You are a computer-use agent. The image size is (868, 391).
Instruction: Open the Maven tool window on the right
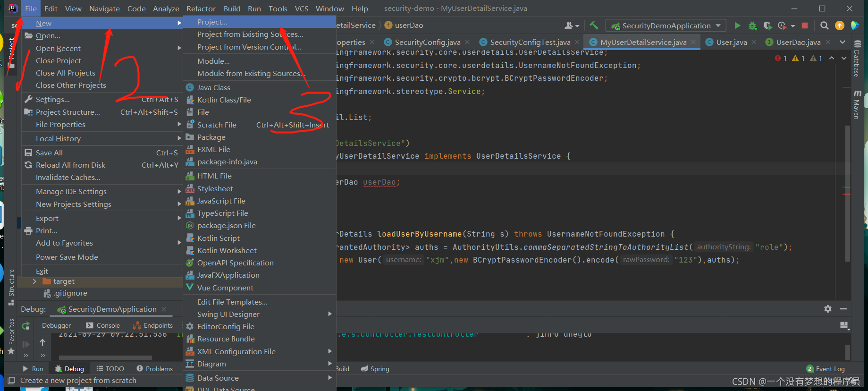pos(857,104)
